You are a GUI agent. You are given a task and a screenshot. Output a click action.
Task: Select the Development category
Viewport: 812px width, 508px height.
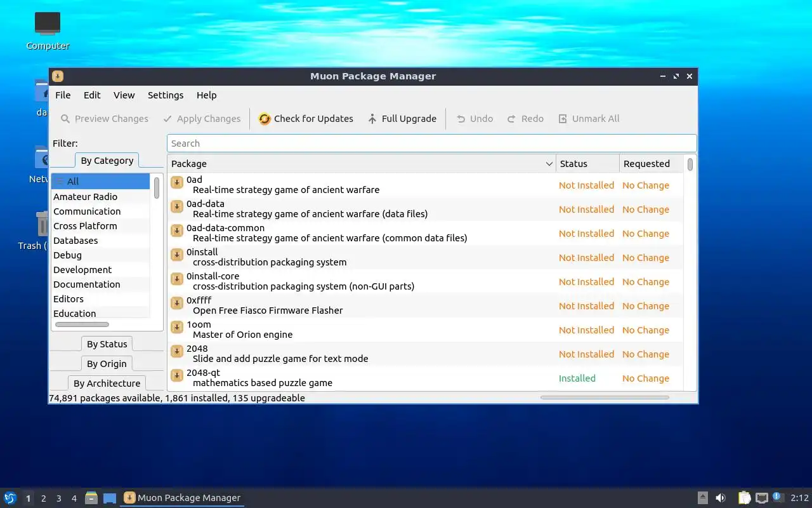tap(100, 270)
